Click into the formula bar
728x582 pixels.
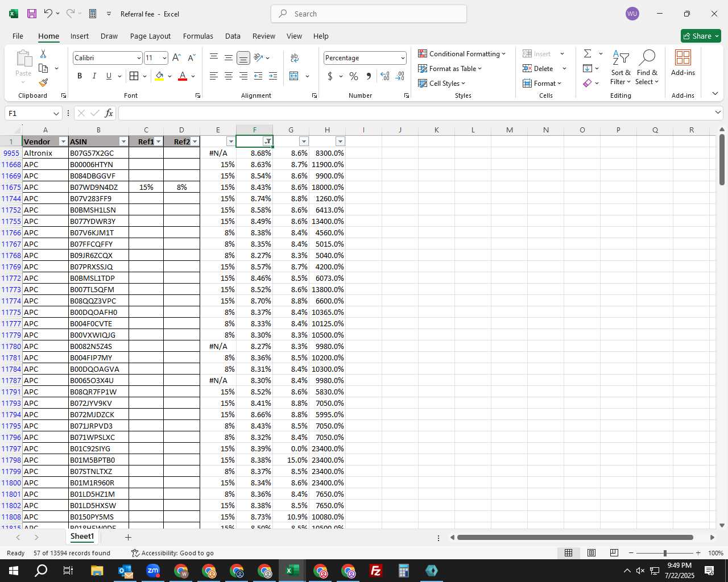click(x=415, y=113)
